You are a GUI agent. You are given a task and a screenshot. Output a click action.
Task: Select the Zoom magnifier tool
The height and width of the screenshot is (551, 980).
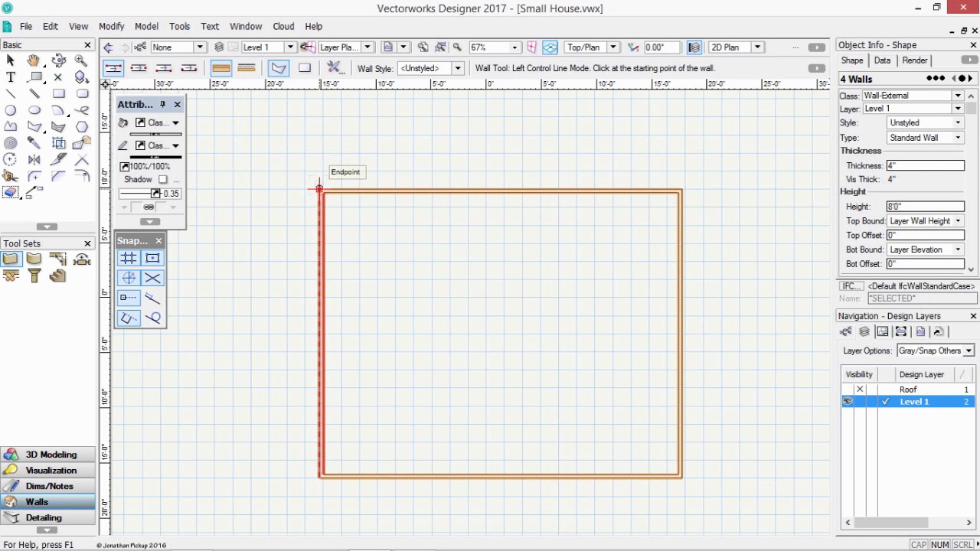81,60
